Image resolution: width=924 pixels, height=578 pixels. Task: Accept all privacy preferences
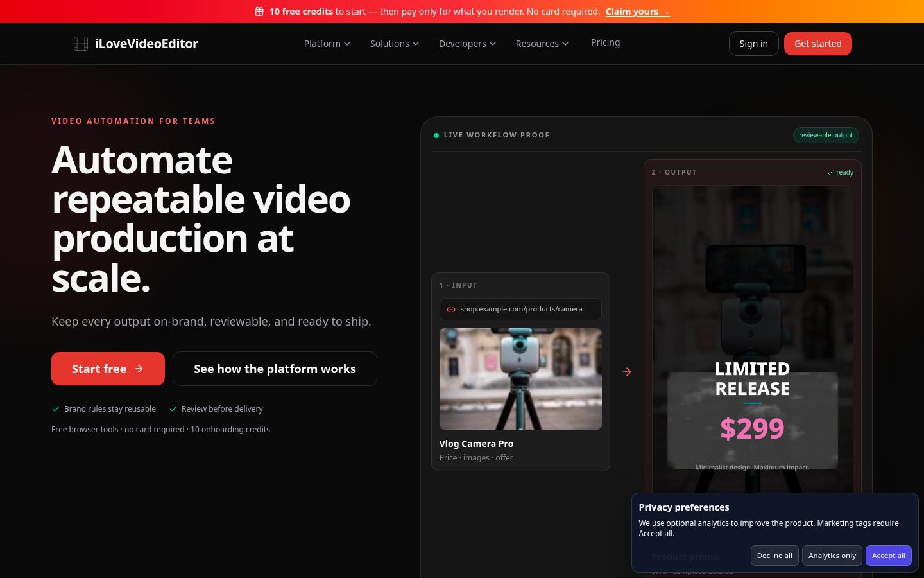click(889, 556)
